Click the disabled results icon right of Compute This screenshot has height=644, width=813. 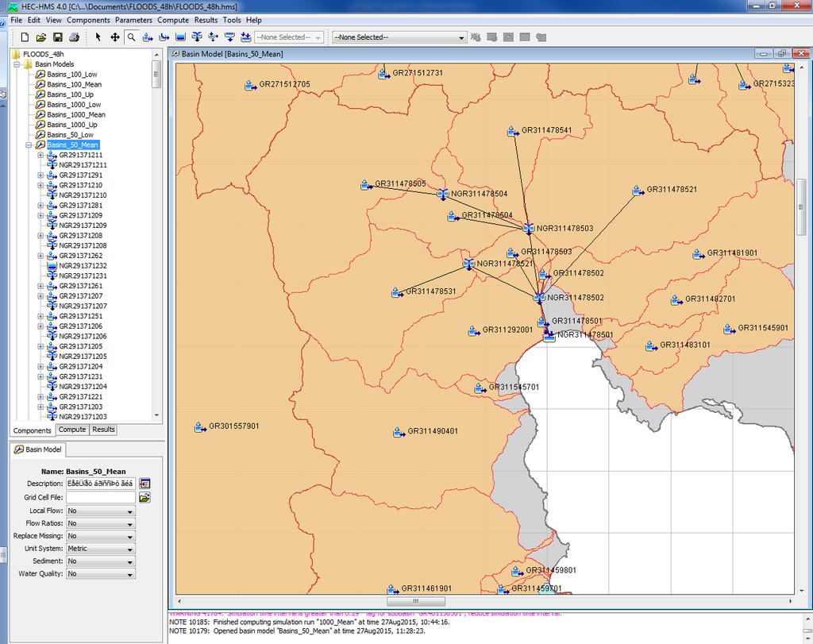tap(492, 37)
